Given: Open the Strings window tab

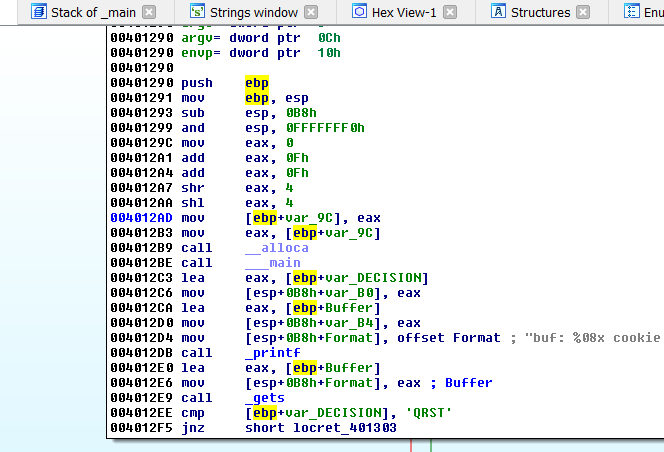Looking at the screenshot, I should tap(252, 12).
